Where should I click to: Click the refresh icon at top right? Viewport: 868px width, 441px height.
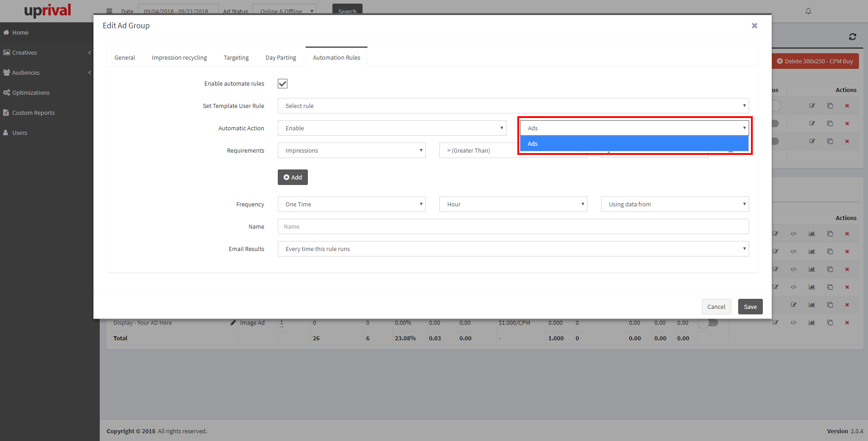pos(853,36)
